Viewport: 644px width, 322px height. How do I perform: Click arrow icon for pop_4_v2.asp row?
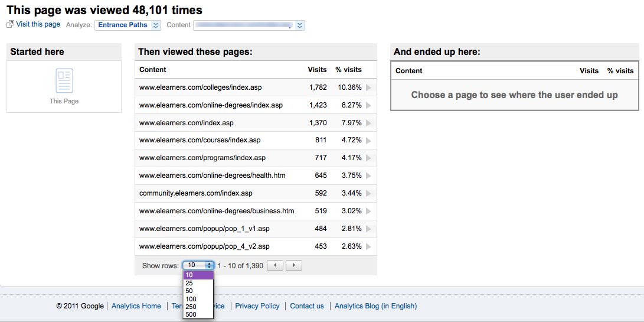point(368,246)
